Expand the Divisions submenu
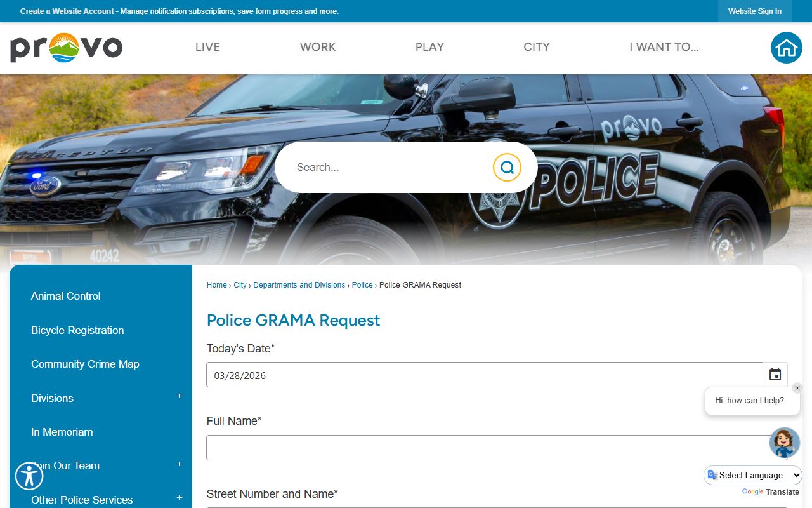 click(180, 396)
